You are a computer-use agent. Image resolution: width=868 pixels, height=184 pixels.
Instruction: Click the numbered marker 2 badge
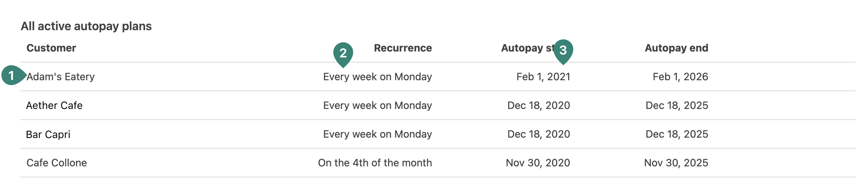click(343, 53)
